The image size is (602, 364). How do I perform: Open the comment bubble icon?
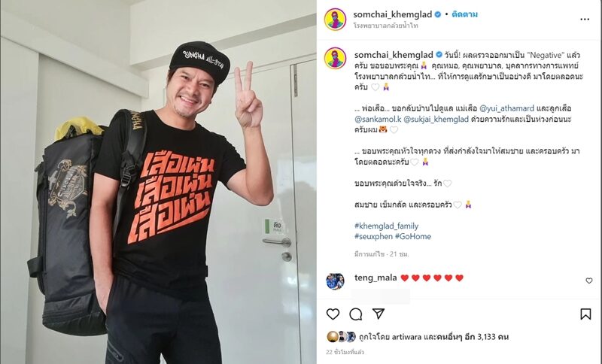click(x=355, y=314)
